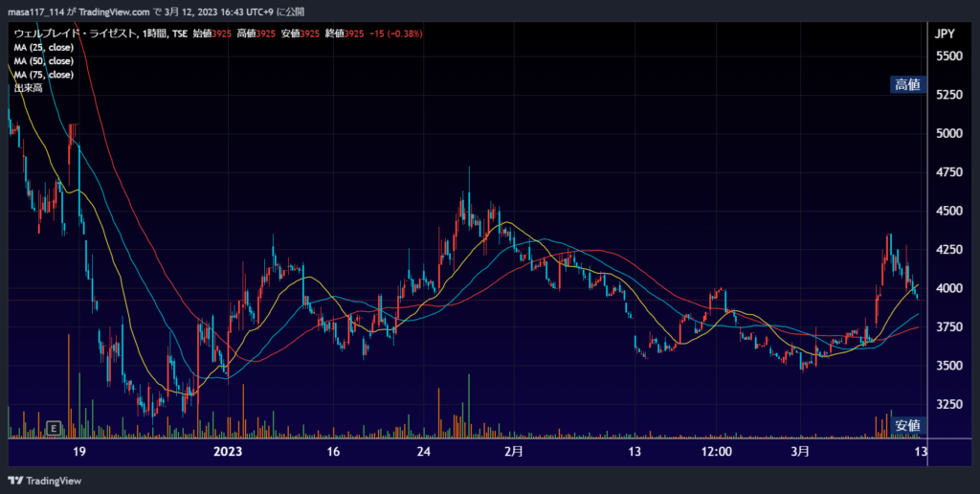The width and height of the screenshot is (980, 494).
Task: Click the 5250 price axis value
Action: (950, 95)
